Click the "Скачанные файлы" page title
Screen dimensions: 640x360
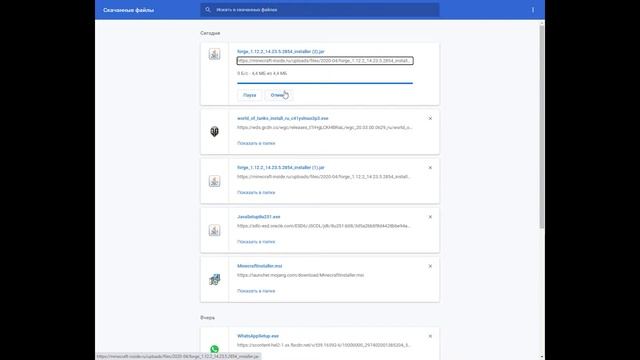click(129, 10)
